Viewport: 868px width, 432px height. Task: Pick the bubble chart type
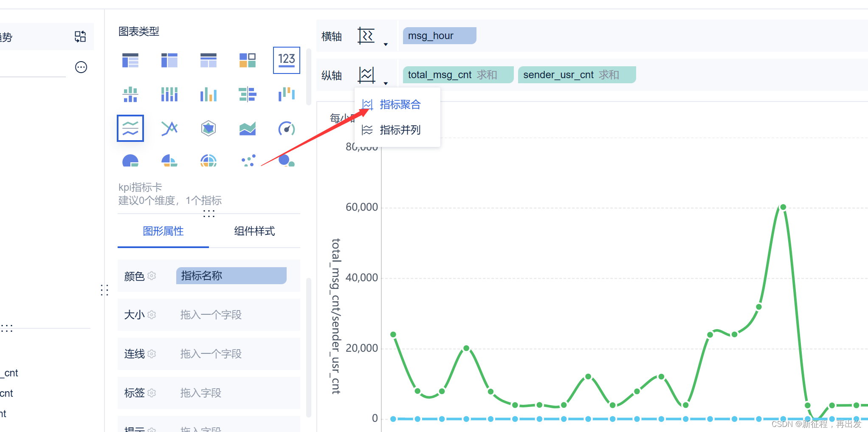coord(287,161)
